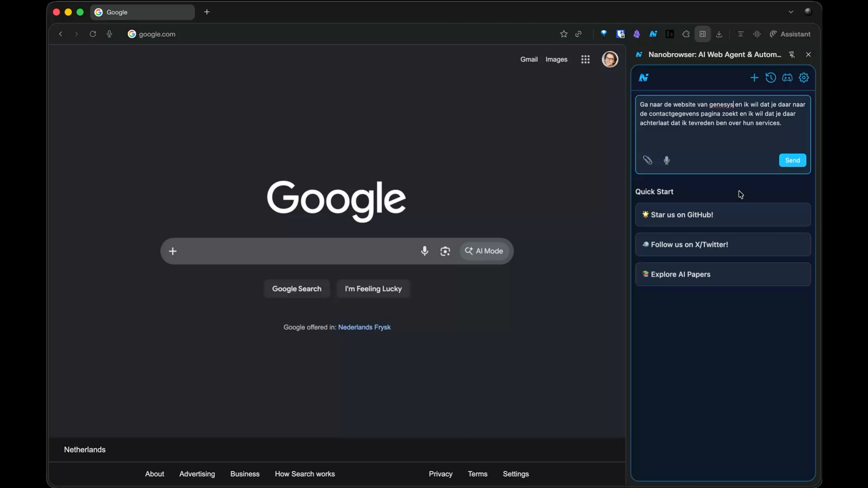This screenshot has width=868, height=488.
Task: Click the Quick Start heading
Action: point(654,192)
